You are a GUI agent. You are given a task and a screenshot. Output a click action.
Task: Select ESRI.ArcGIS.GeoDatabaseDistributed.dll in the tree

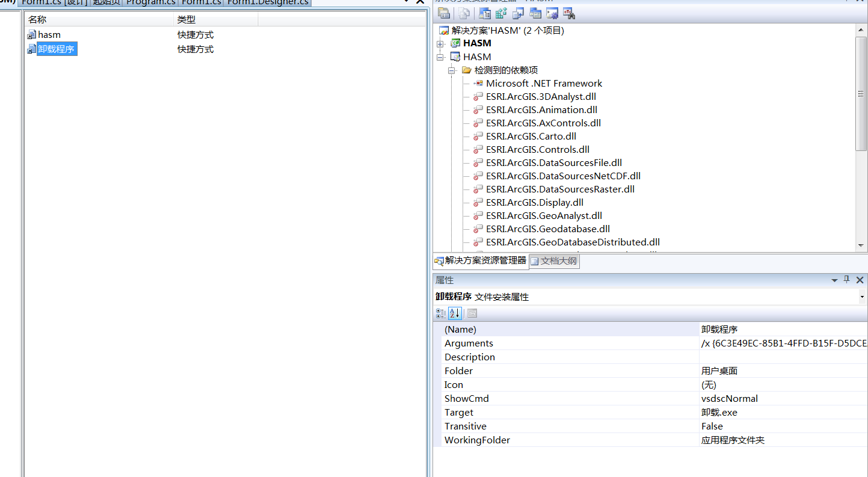573,242
